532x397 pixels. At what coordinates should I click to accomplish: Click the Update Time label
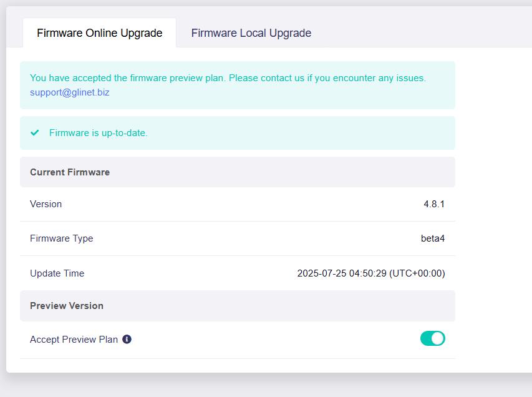(57, 273)
